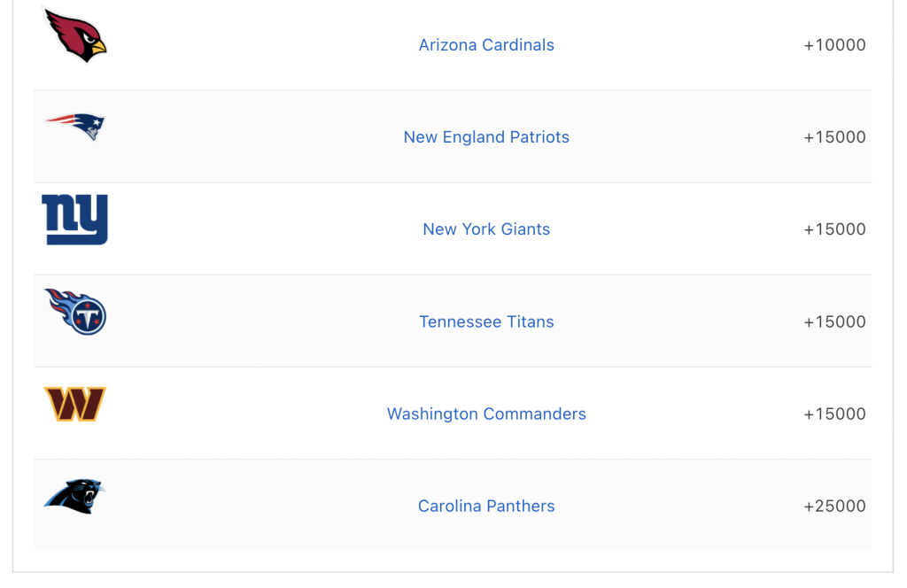Click the New England Patriots logo
This screenshot has height=588, width=907.
[75, 127]
